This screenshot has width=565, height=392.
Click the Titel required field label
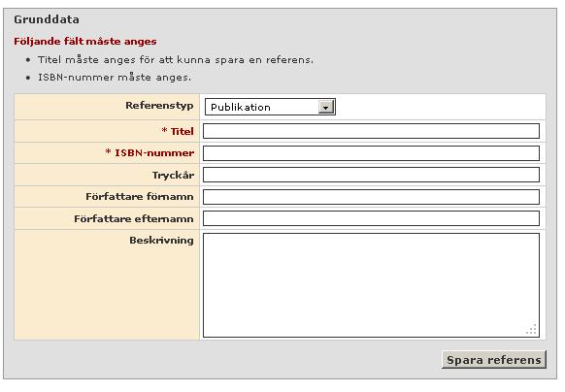click(178, 131)
